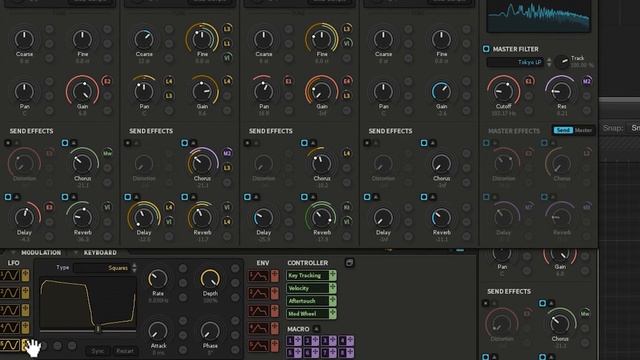
Task: Open the ENV 2 envelope icon
Action: [258, 293]
